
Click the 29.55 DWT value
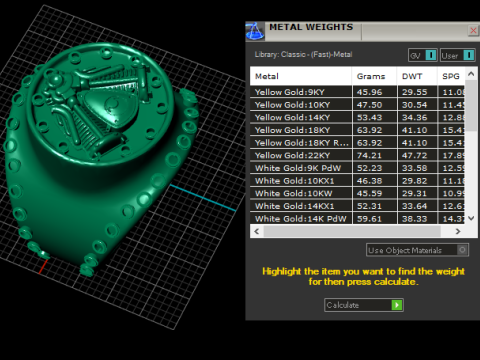(414, 92)
